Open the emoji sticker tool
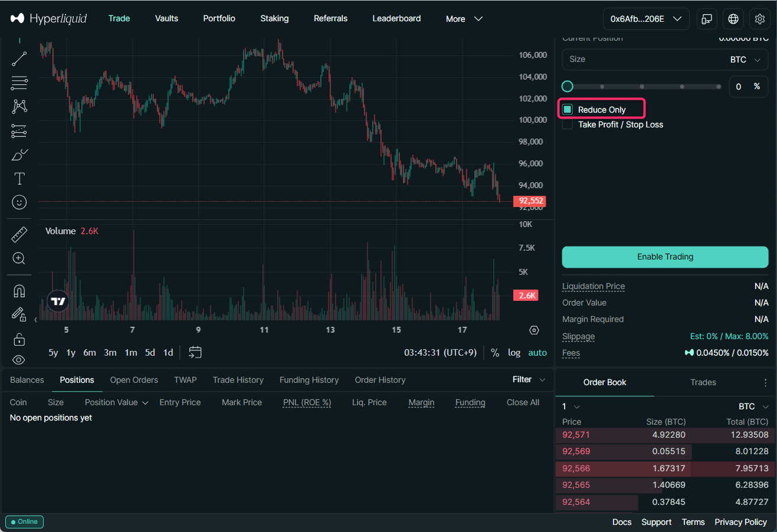 [19, 202]
